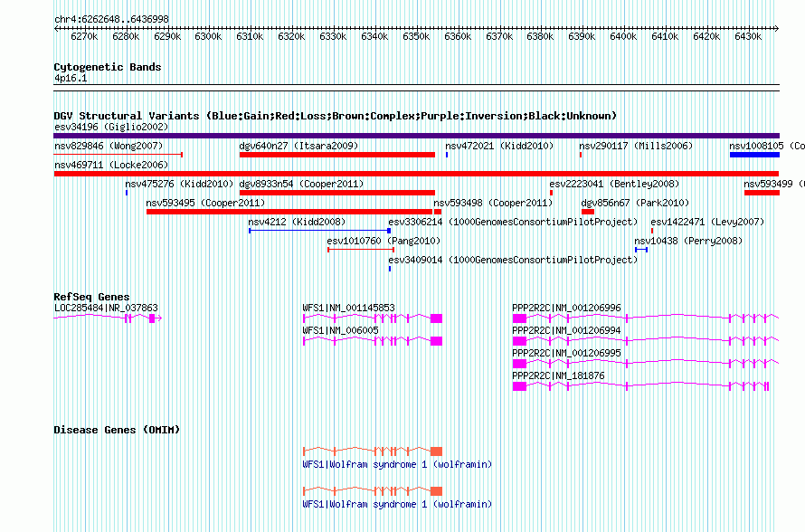
Task: Click the red bar under dgv8933n54
Action: point(337,193)
